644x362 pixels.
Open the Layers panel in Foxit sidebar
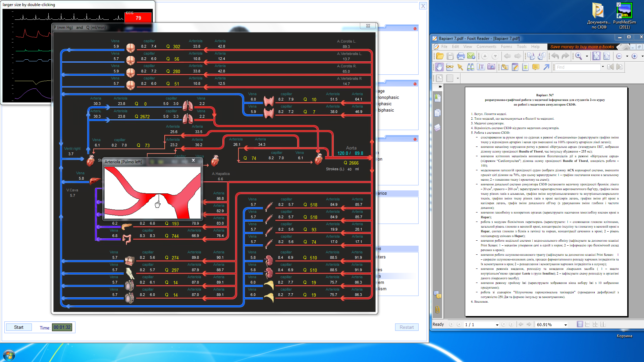[437, 128]
